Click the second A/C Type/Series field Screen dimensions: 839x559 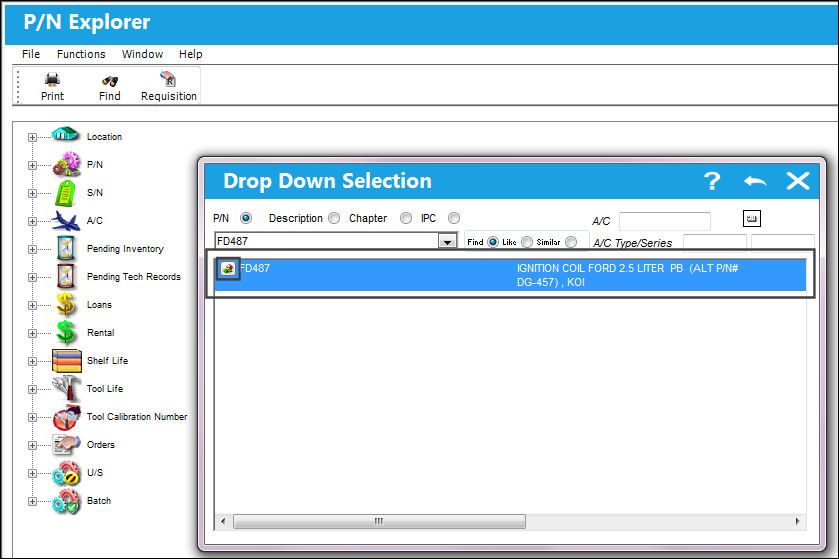point(783,242)
